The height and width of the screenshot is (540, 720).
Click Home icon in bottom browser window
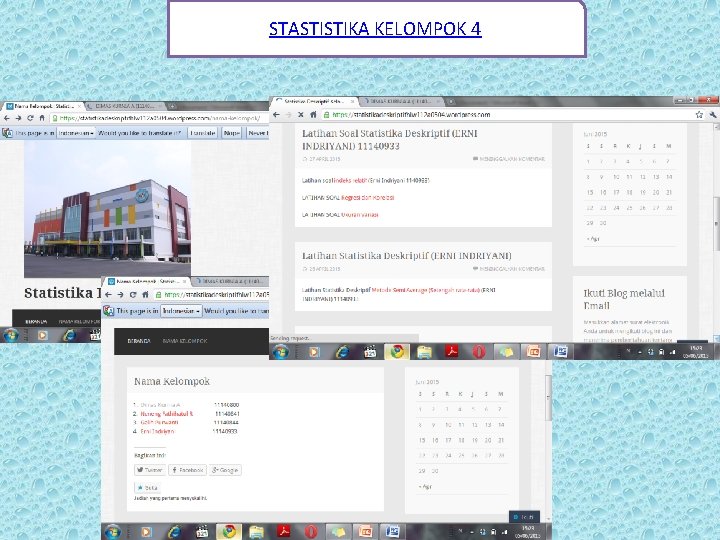click(145, 295)
